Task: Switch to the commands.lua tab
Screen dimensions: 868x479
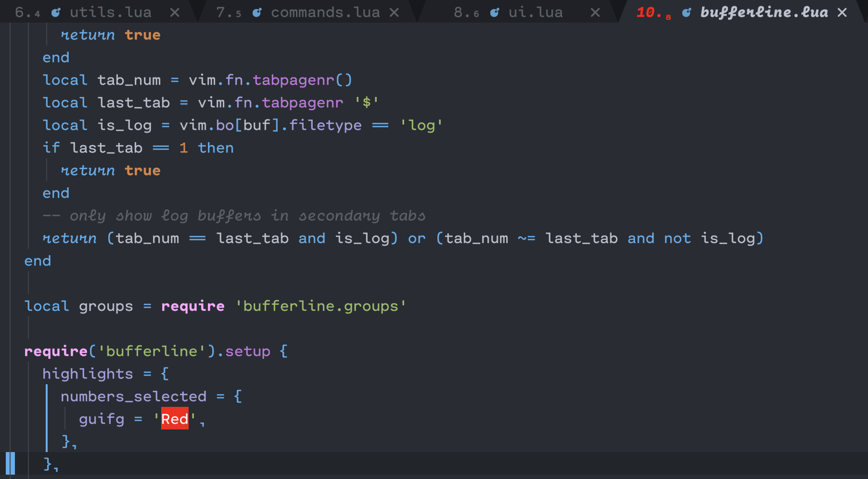Action: (325, 12)
